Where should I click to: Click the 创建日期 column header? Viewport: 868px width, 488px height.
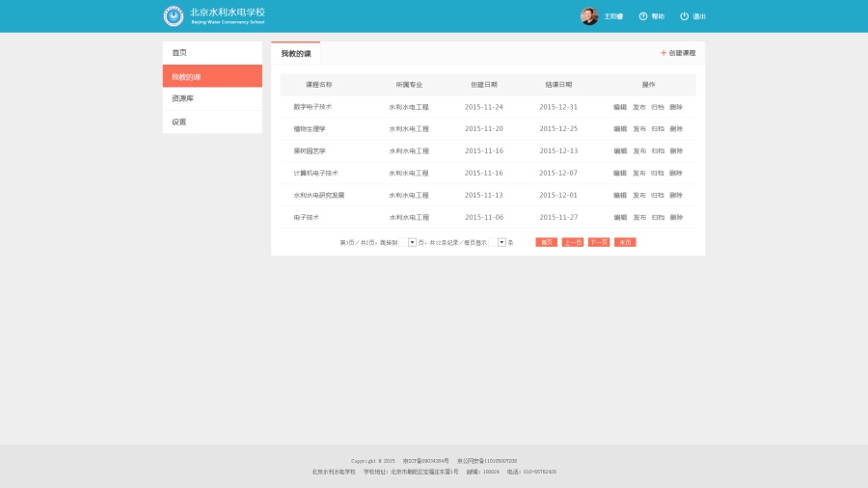(x=484, y=85)
